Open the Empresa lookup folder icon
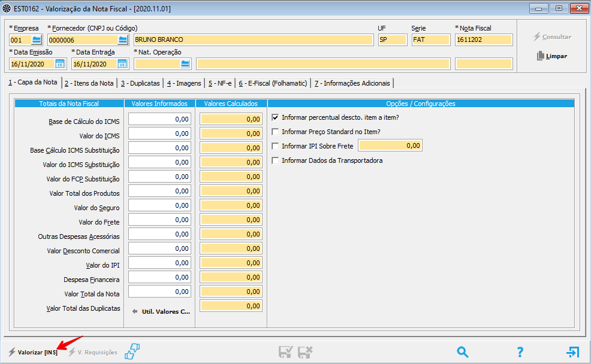Viewport: 591px width, 364px height. [x=37, y=40]
